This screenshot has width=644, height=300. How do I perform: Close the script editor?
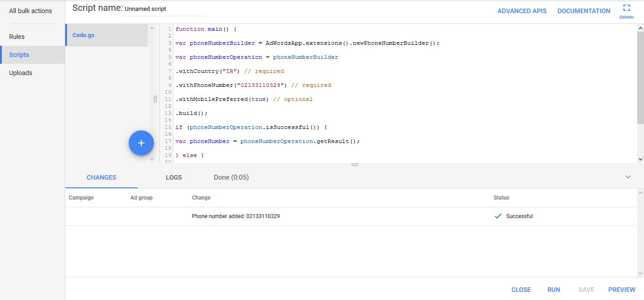[x=521, y=290]
